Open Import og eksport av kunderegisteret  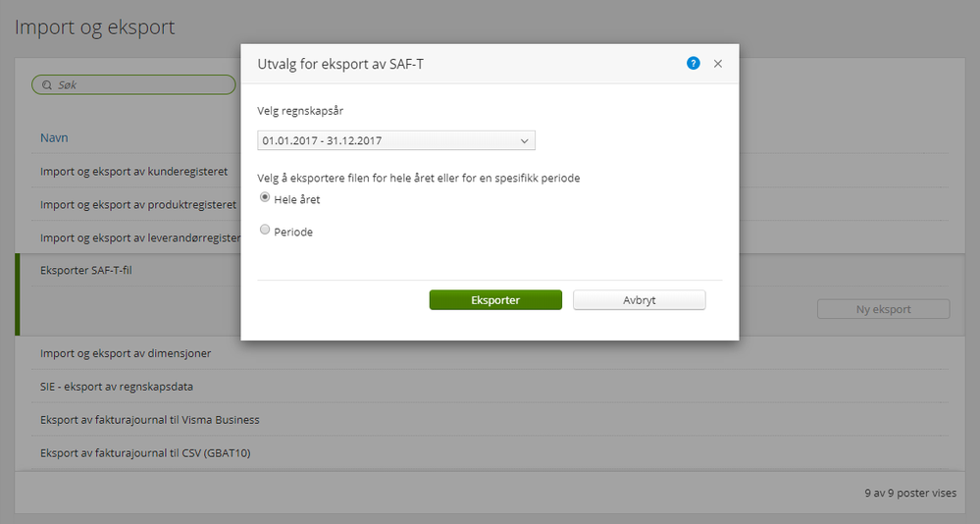(x=133, y=172)
